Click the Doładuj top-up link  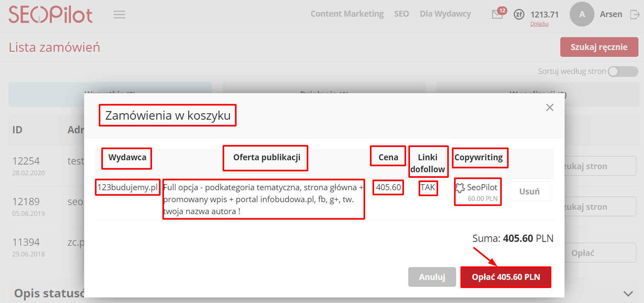click(539, 24)
